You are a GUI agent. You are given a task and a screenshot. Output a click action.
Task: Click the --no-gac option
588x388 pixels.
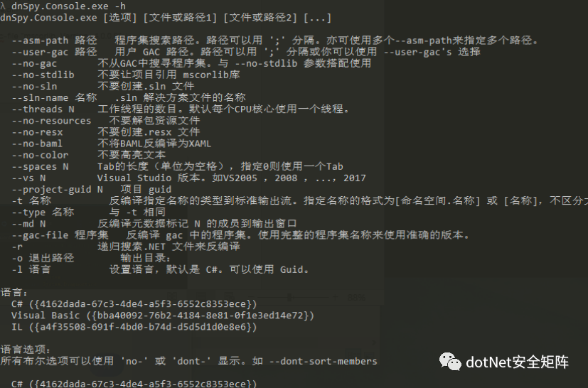click(34, 64)
